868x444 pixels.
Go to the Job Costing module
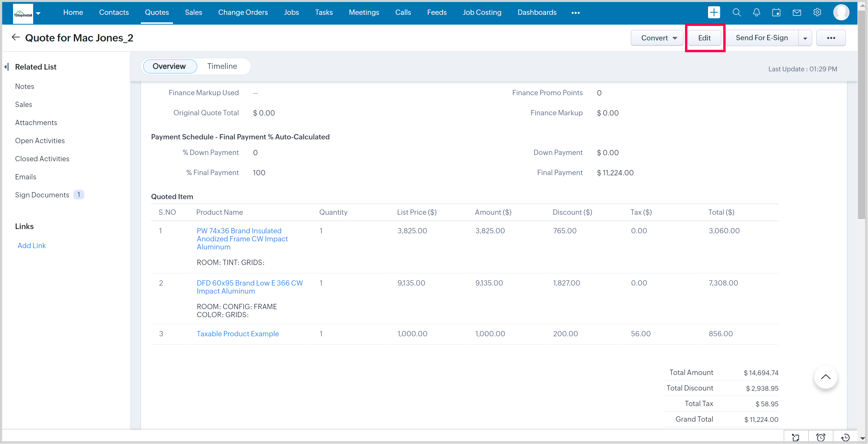(x=482, y=13)
